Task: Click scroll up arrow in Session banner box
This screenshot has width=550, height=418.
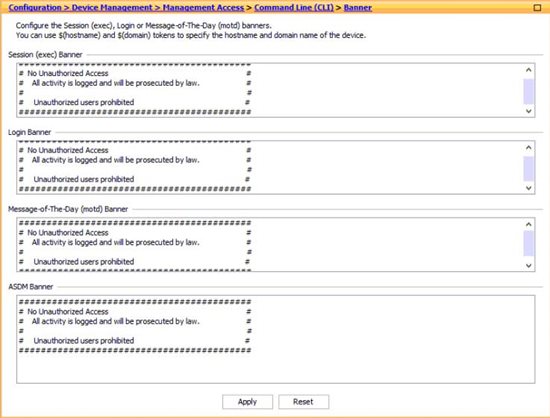Action: [x=529, y=70]
